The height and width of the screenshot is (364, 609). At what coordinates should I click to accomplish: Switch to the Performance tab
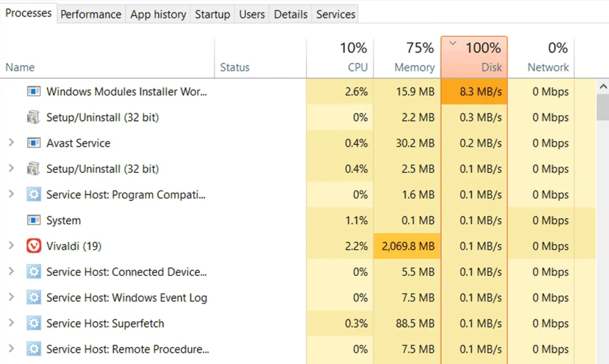pos(91,14)
